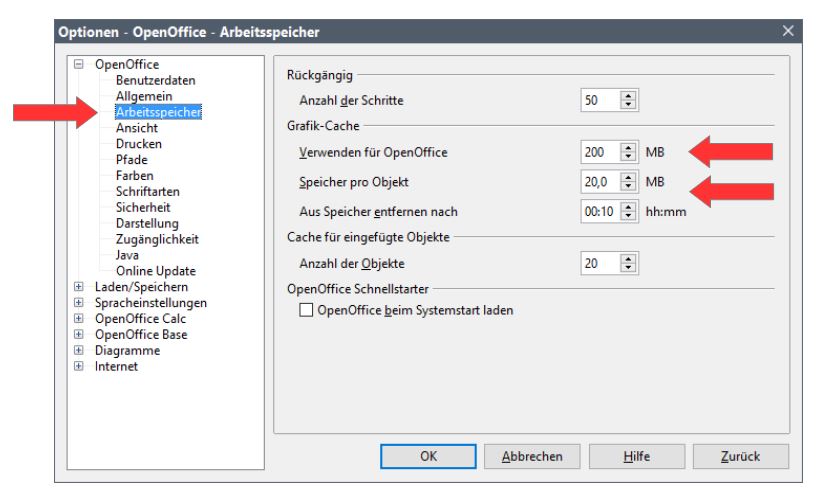
Task: Expand the Laden/Speichern node
Action: [79, 287]
